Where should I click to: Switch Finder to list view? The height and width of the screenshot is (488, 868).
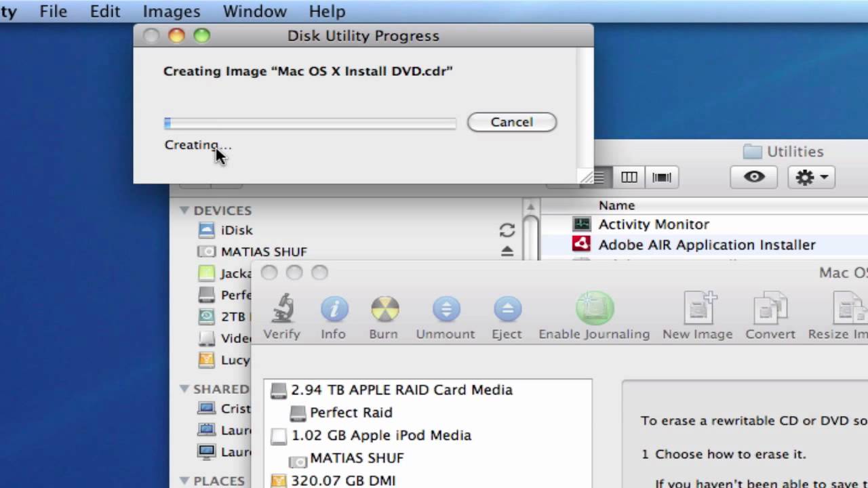tap(600, 178)
